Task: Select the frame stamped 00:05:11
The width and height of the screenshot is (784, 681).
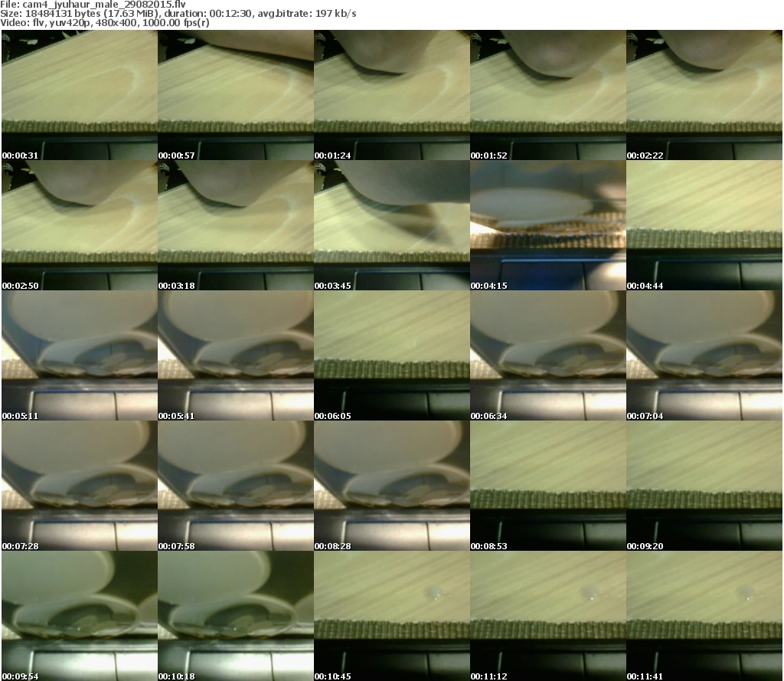Action: pos(80,355)
